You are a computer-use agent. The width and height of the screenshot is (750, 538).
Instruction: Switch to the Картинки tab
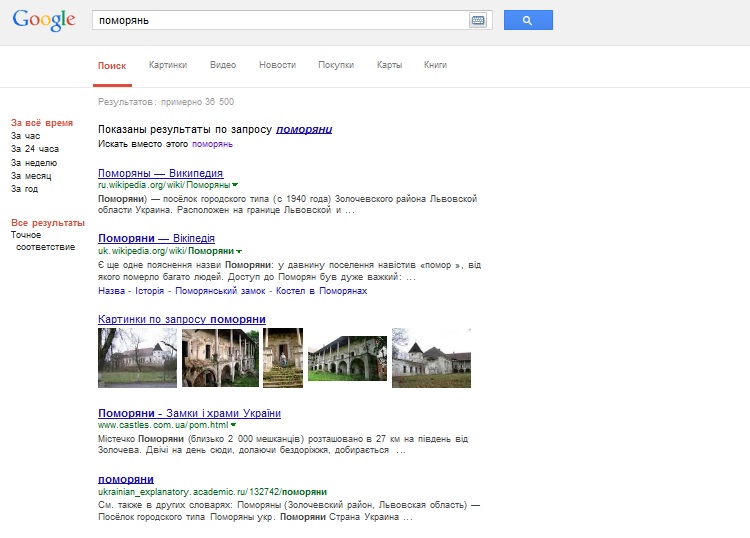(168, 65)
